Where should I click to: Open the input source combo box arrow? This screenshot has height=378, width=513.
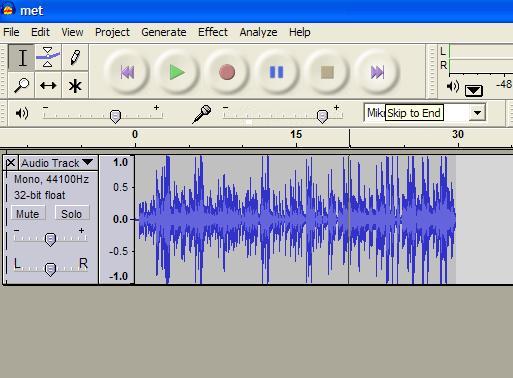pyautogui.click(x=477, y=113)
